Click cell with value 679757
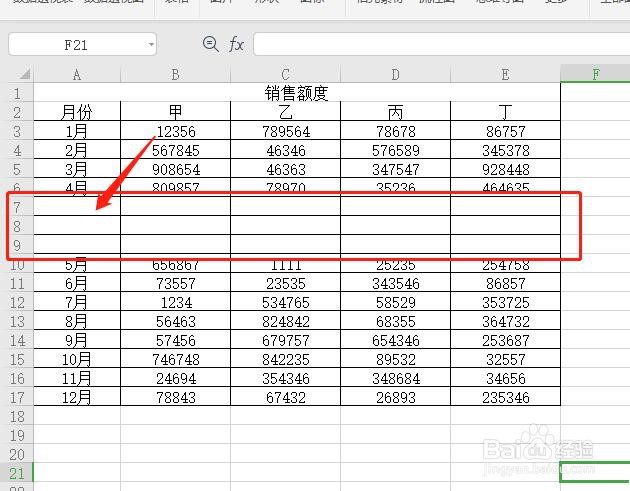The image size is (630, 491). [285, 340]
